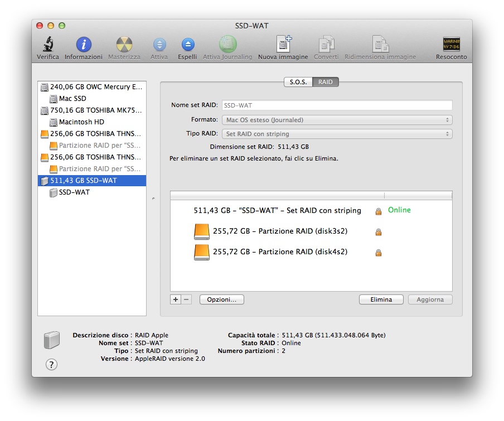This screenshot has height=421, width=504.
Task: Click the Attiva mount icon
Action: coord(159,45)
